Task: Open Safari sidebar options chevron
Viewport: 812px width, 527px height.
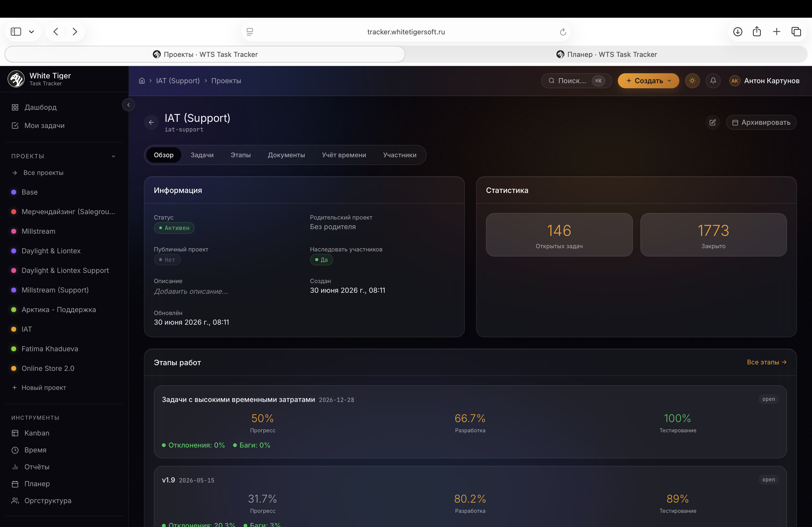Action: pos(31,32)
